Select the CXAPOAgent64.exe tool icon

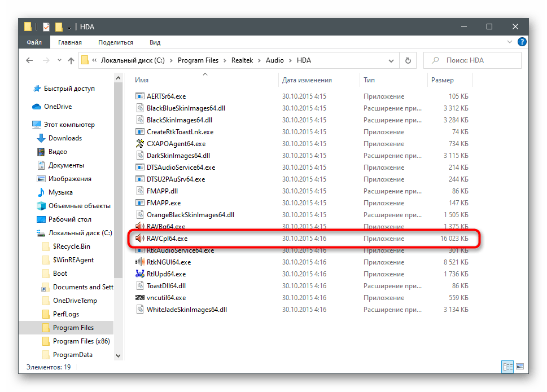[x=141, y=144]
